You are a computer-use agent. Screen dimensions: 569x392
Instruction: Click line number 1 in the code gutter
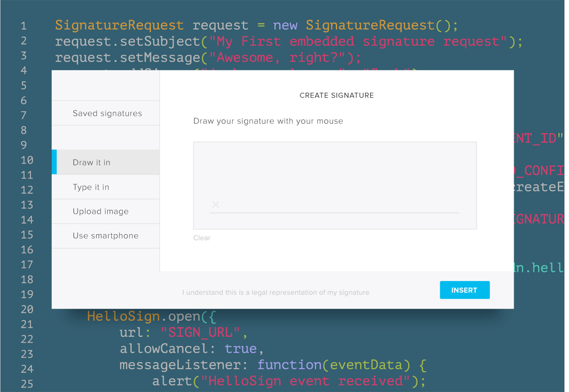[x=24, y=26]
